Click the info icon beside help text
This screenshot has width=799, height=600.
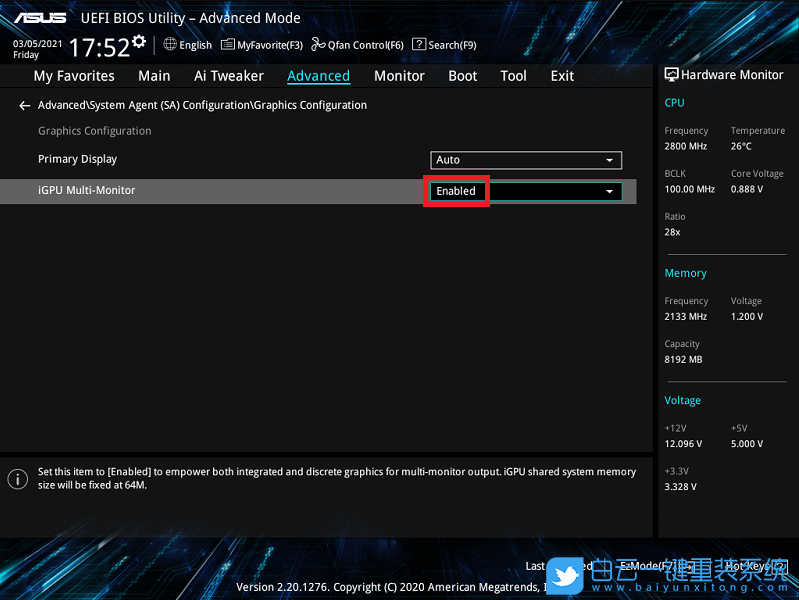(17, 479)
